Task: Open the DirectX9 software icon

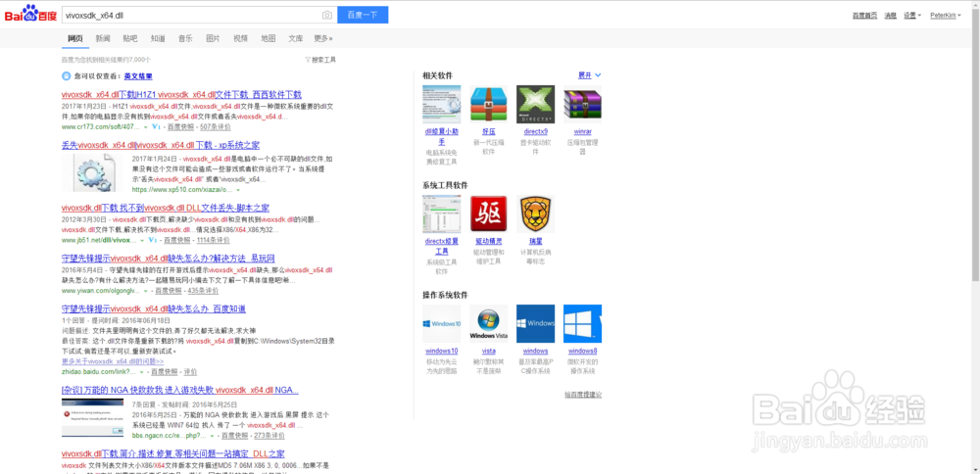Action: (x=535, y=104)
